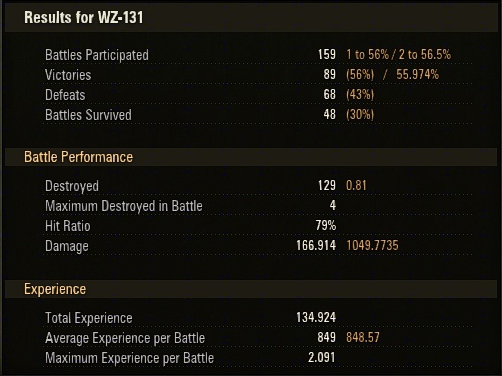The image size is (502, 376).
Task: Click the Victories count 89
Action: 329,74
